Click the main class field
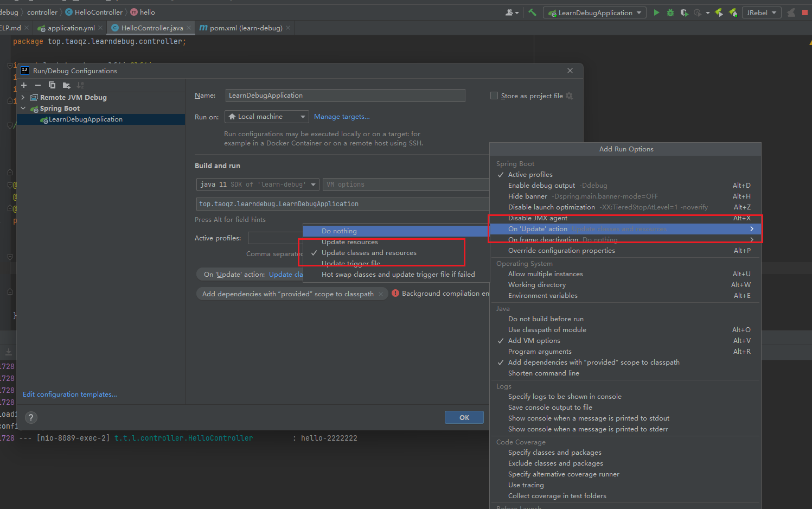This screenshot has height=509, width=812. click(x=343, y=204)
